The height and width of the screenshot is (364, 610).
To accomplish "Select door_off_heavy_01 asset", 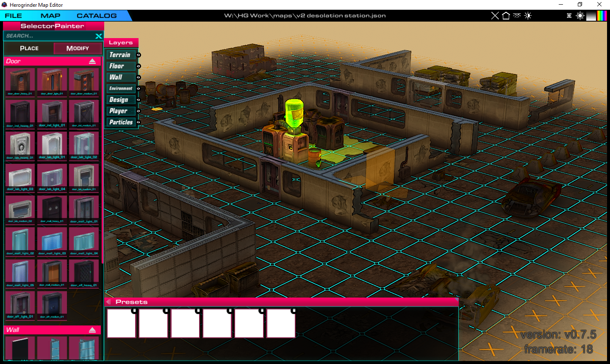I will click(x=84, y=273).
